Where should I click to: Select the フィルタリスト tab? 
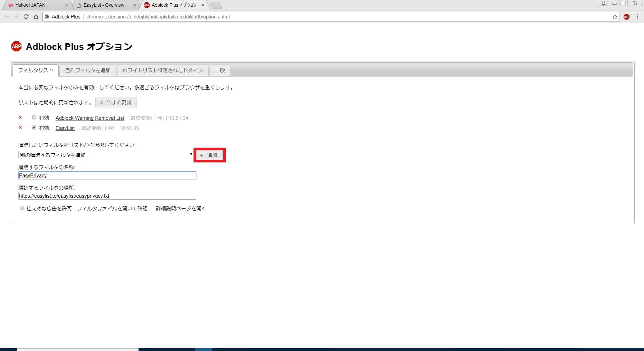pos(36,70)
